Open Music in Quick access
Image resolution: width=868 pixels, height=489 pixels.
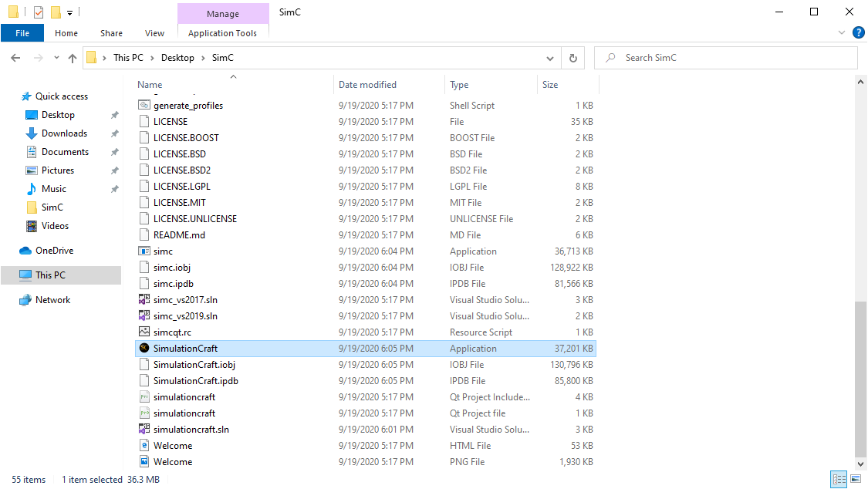click(x=54, y=189)
